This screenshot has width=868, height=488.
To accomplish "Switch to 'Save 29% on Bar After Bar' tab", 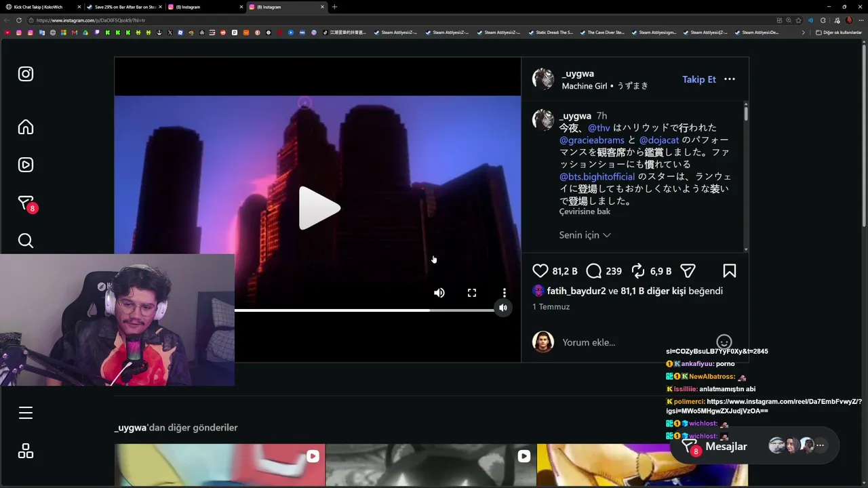I will coord(124,7).
